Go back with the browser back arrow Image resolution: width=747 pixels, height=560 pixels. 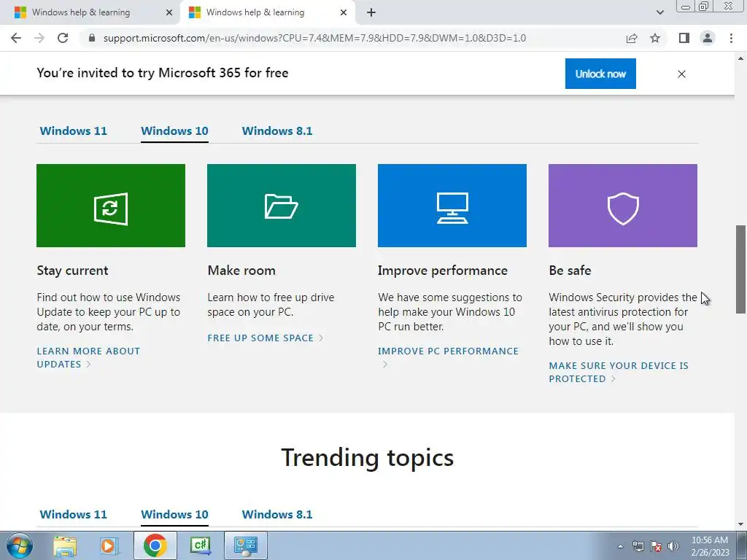(x=16, y=38)
